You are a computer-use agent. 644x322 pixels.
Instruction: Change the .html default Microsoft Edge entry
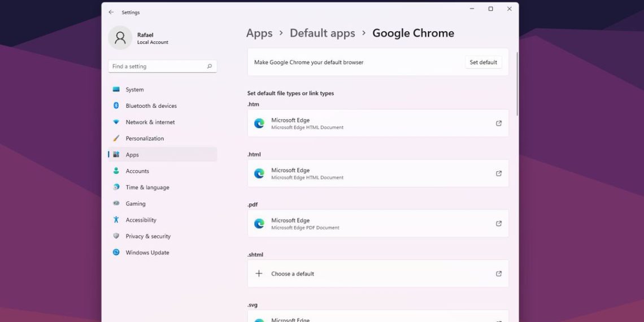point(378,173)
